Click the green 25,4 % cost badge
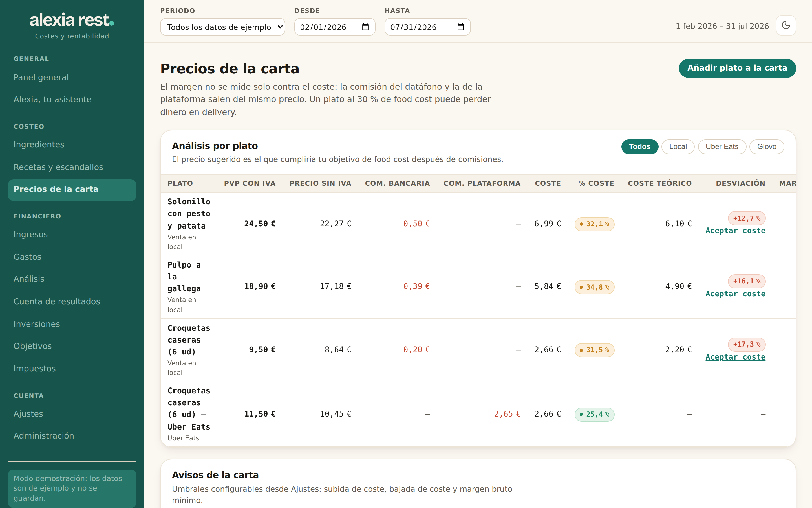This screenshot has height=508, width=812. pos(594,414)
